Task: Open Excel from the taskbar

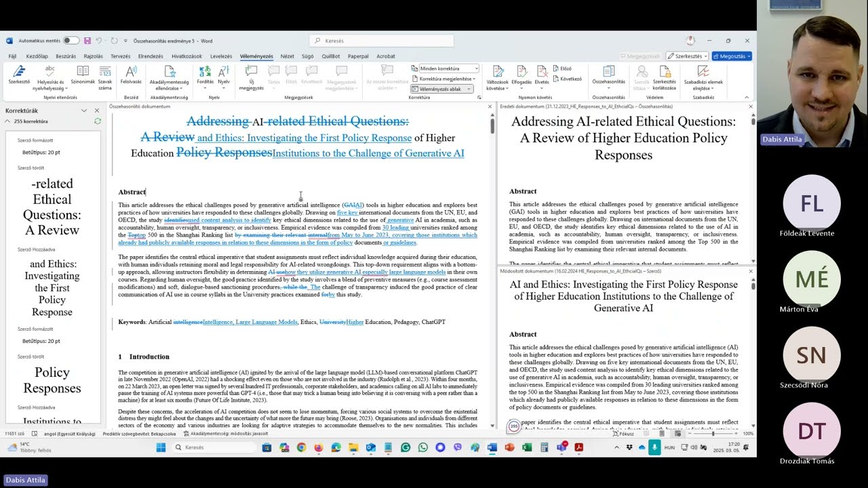Action: (527, 447)
